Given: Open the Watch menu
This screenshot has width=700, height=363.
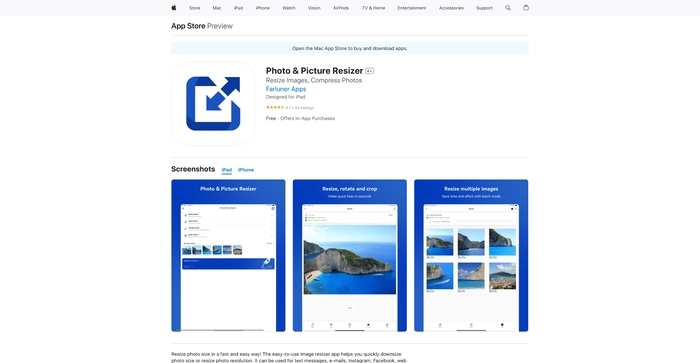Looking at the screenshot, I should (x=289, y=8).
